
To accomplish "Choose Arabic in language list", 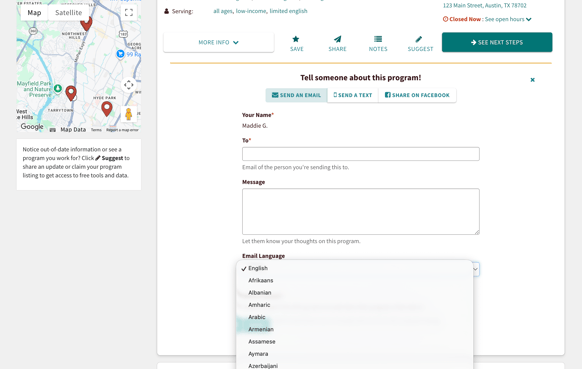I will point(354,317).
